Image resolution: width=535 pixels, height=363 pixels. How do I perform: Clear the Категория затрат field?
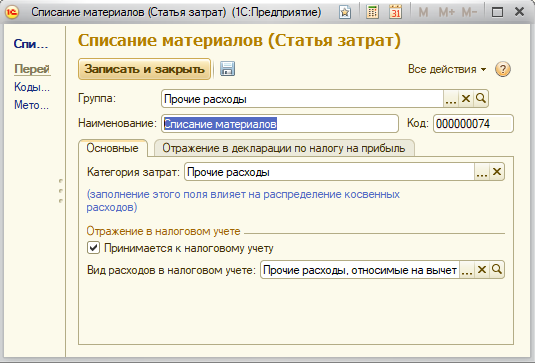tap(497, 172)
